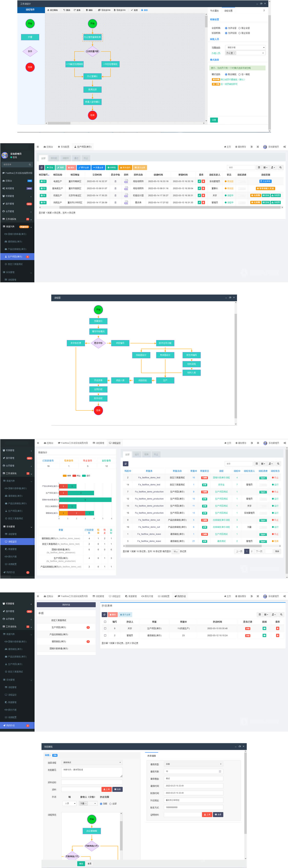This screenshot has height=868, width=288.
Task: Open the 办理人员 dropdown with 办公室 tag
Action: [245, 53]
